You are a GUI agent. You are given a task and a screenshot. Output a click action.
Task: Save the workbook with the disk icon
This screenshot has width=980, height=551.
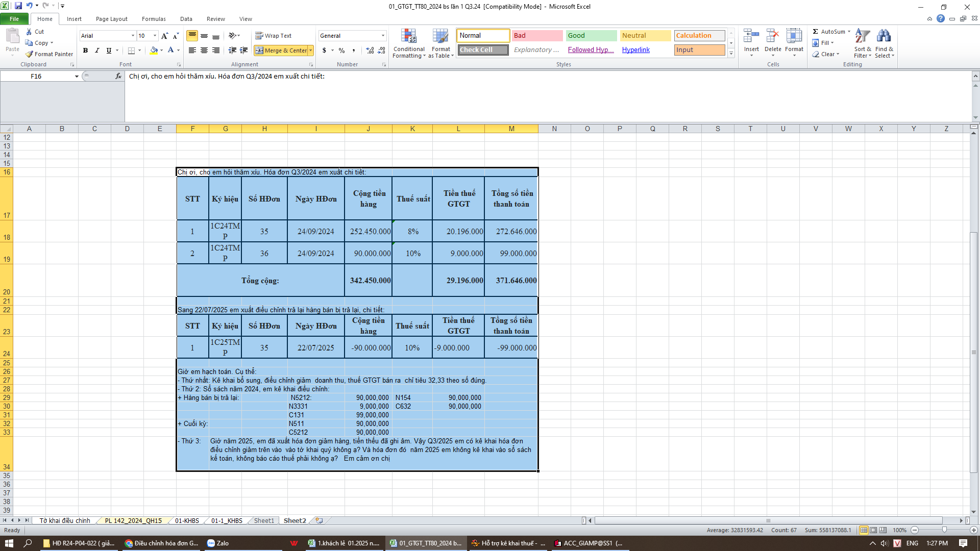(18, 6)
